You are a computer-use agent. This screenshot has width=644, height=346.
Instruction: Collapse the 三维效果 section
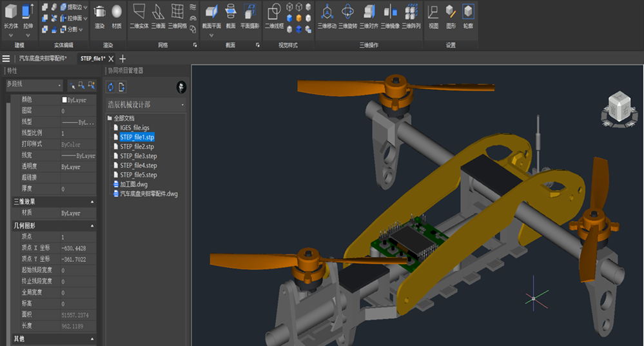click(92, 202)
